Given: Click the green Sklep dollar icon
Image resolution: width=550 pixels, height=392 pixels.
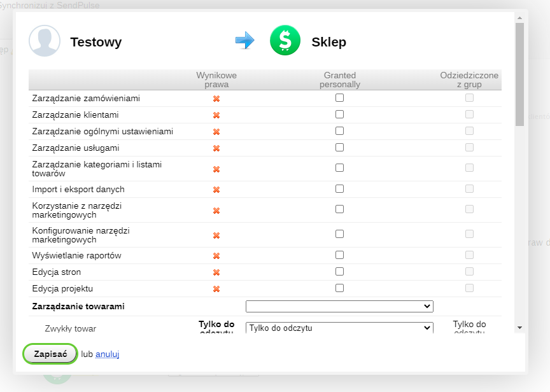Looking at the screenshot, I should pyautogui.click(x=285, y=41).
